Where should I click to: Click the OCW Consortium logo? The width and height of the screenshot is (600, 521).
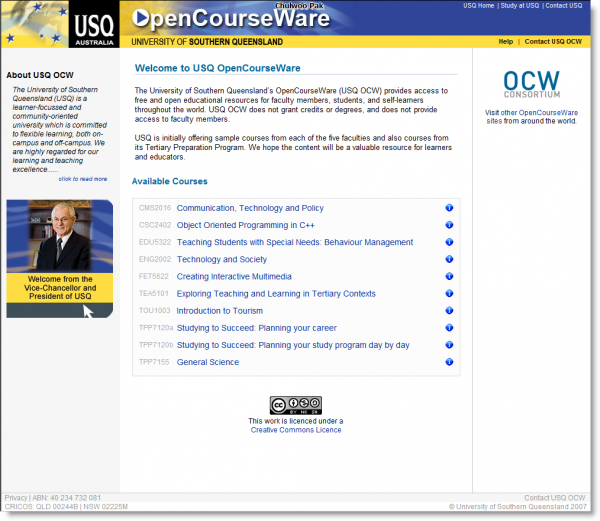tap(531, 88)
